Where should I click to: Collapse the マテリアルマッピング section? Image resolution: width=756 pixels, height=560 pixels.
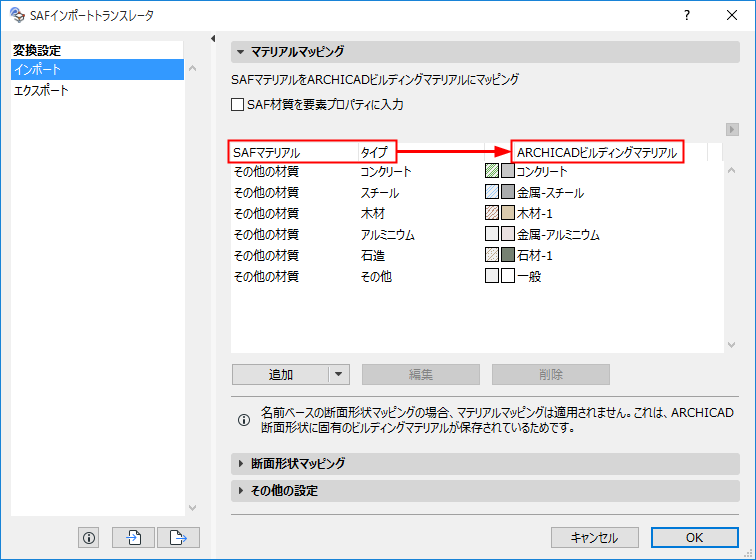click(240, 52)
